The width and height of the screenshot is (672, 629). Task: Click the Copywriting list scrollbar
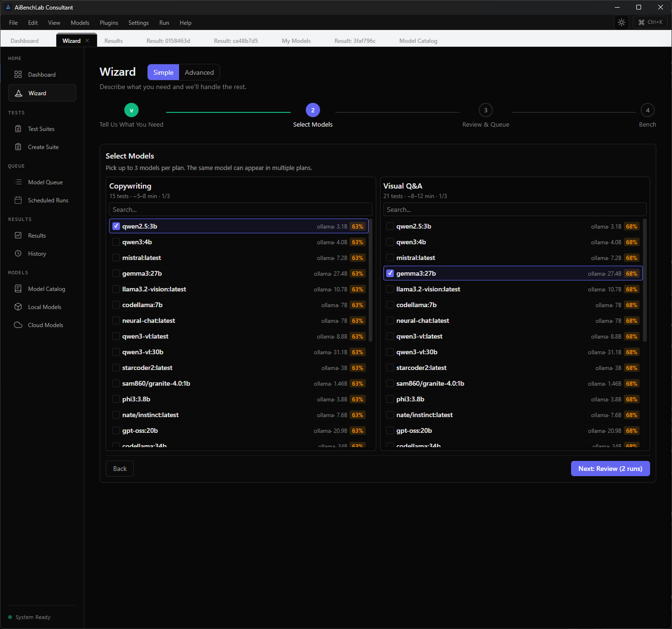point(371,280)
